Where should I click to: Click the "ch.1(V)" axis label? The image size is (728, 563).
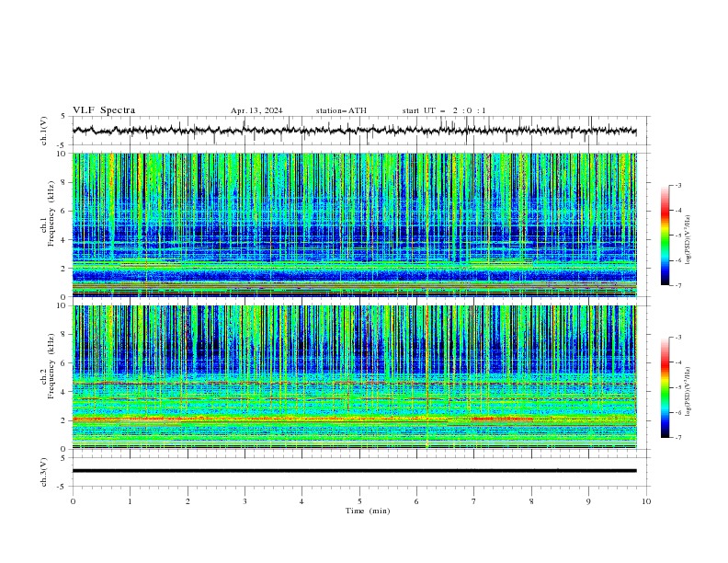click(x=44, y=131)
